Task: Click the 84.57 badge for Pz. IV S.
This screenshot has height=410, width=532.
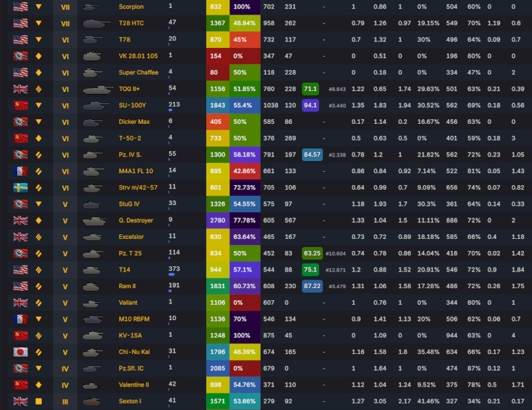Action: 312,154
